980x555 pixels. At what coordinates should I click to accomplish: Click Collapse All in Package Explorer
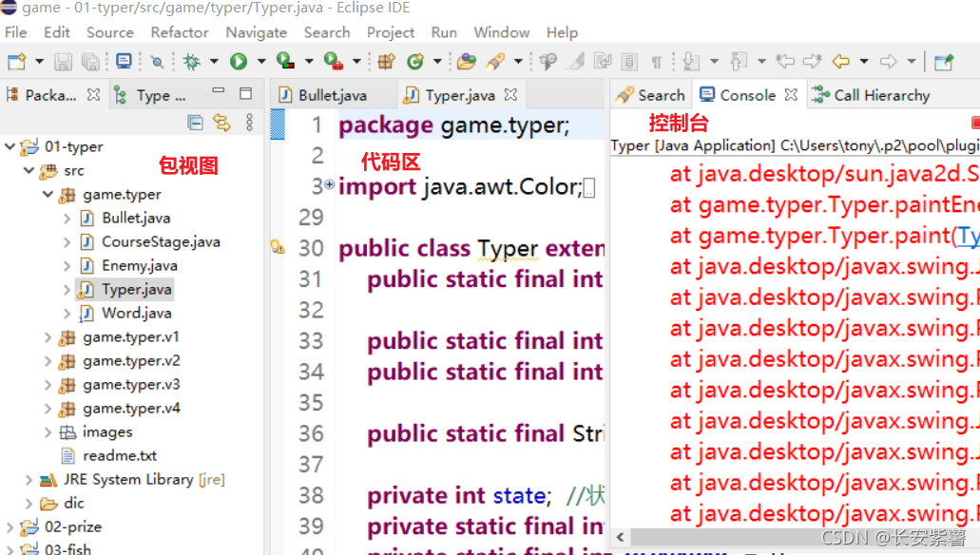tap(195, 123)
